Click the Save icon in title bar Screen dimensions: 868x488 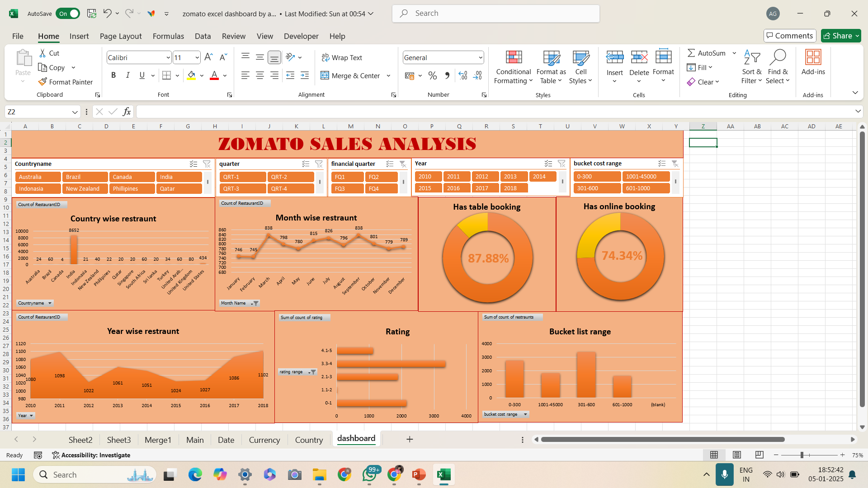coord(92,14)
